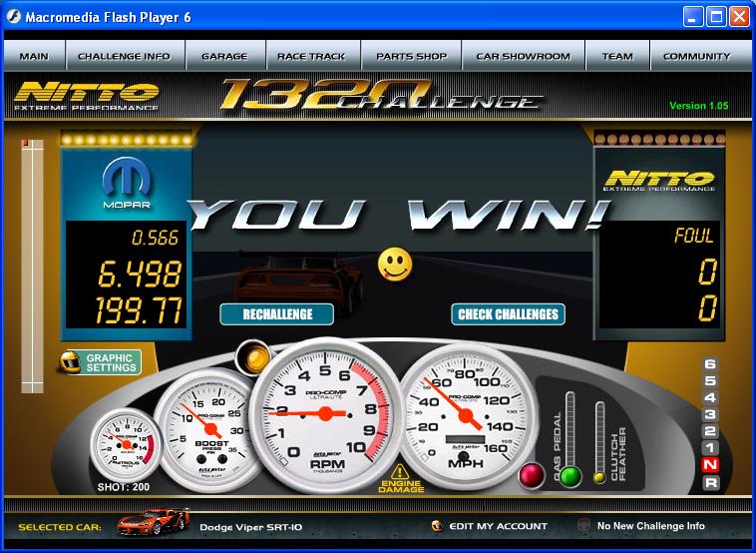Select gear 4 on the shifter

(x=710, y=397)
